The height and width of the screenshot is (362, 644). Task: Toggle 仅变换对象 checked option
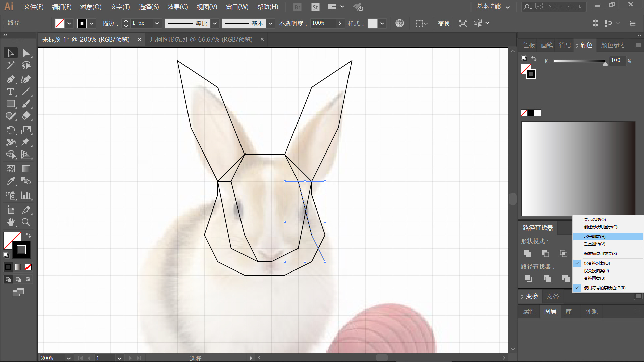(x=597, y=263)
